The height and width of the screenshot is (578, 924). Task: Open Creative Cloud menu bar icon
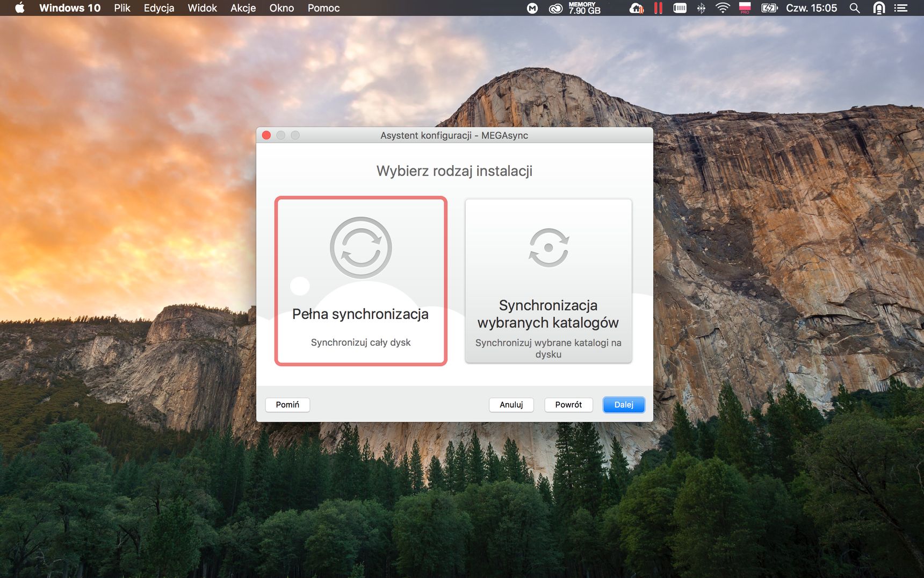click(x=555, y=8)
